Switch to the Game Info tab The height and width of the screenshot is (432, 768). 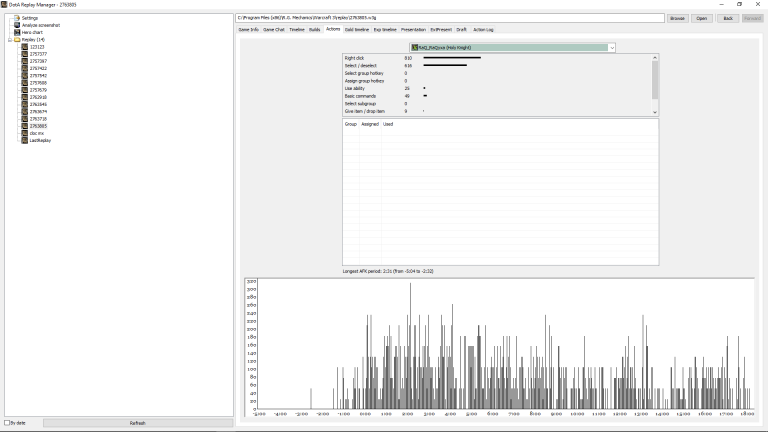[248, 30]
